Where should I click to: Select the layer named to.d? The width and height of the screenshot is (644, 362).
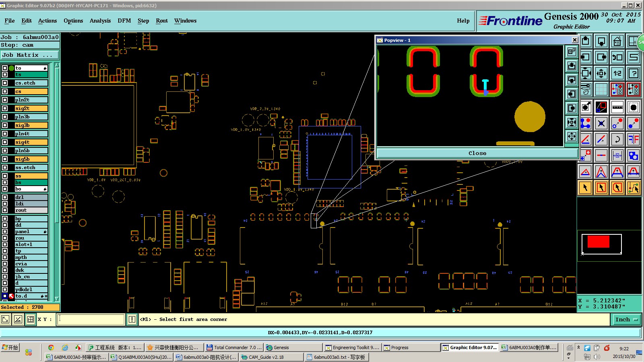click(31, 296)
